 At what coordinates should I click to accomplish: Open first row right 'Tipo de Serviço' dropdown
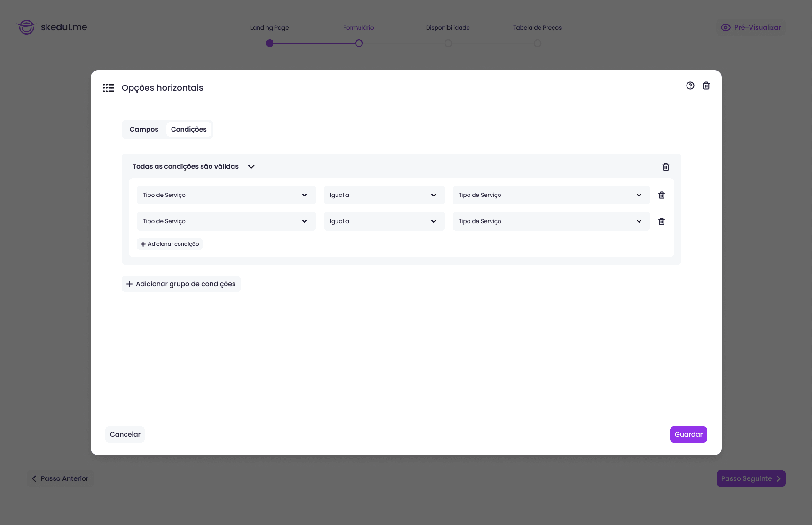pos(551,195)
